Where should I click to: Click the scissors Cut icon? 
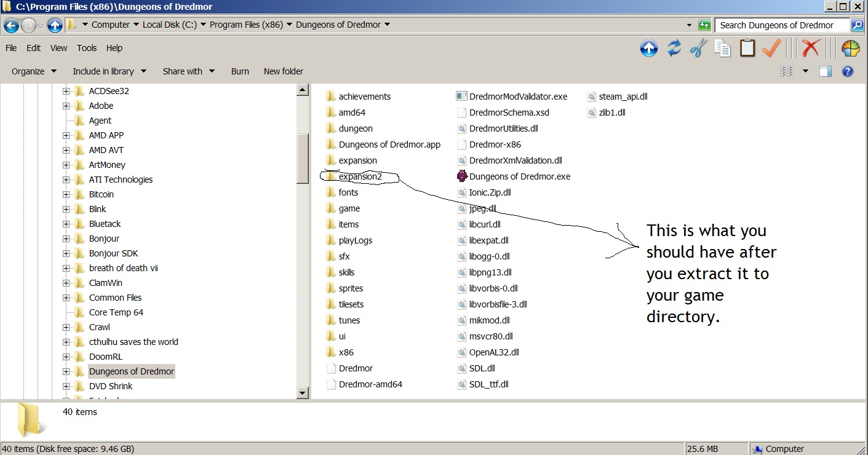point(698,49)
